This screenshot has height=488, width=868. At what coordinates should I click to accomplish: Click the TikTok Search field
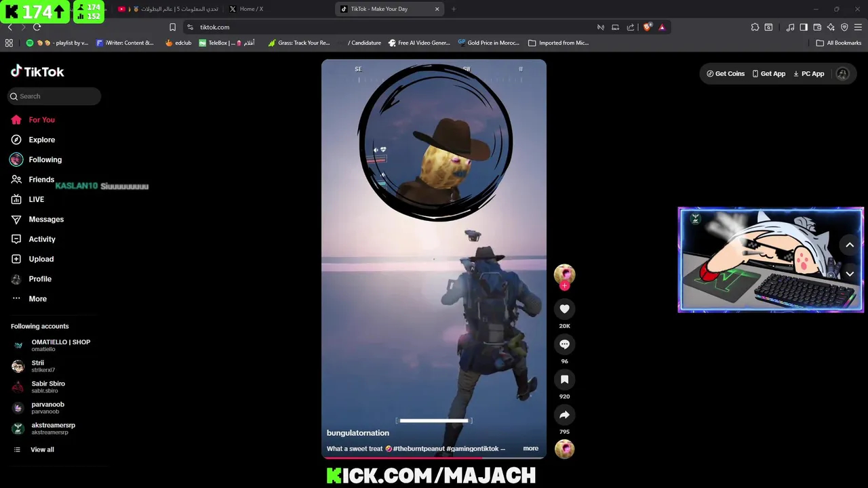click(54, 96)
